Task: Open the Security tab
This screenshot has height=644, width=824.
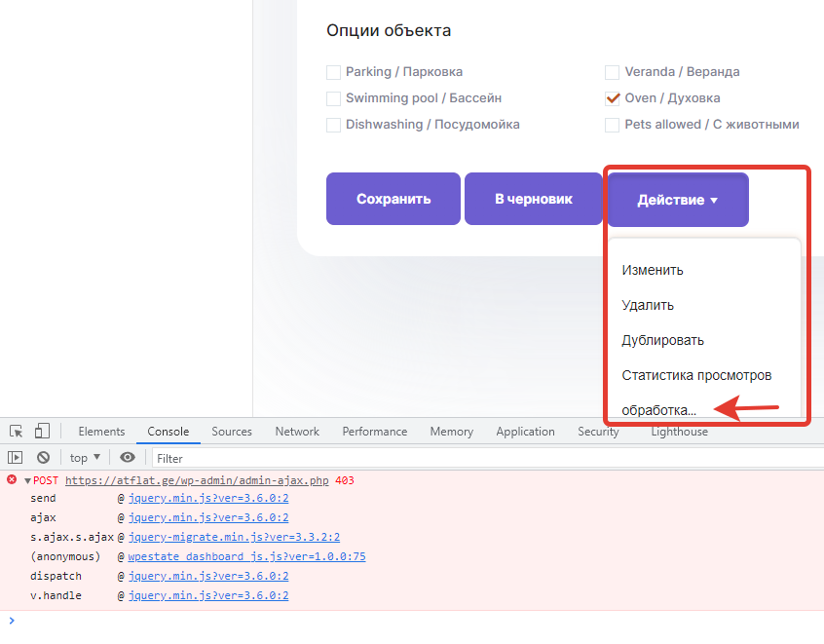Action: point(598,432)
